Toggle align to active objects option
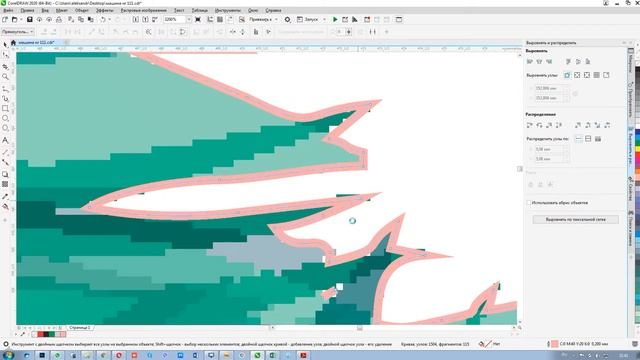 coord(567,75)
